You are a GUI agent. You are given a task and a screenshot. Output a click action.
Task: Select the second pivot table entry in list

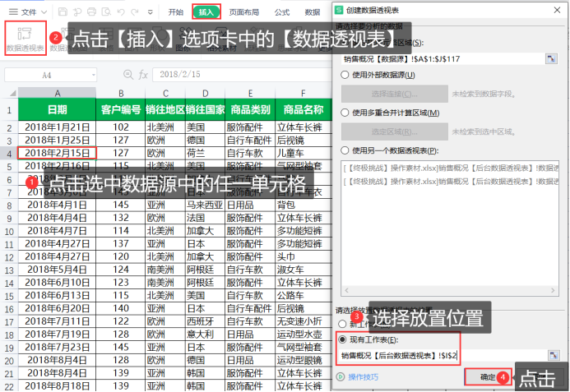click(450, 182)
